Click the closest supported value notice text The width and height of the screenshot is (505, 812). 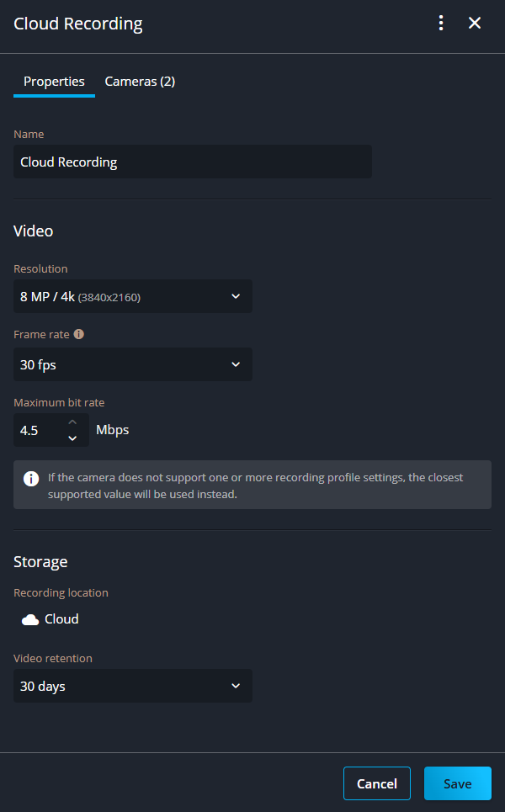click(255, 486)
